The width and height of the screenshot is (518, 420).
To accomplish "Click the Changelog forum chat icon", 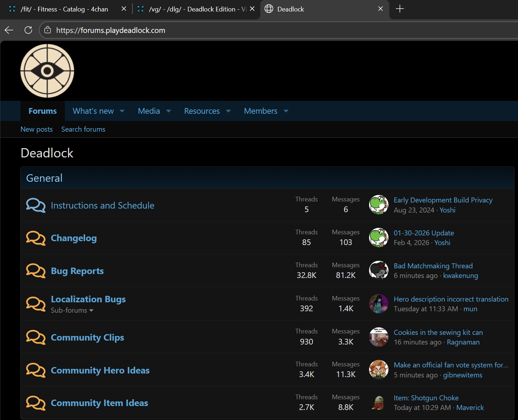I will pyautogui.click(x=36, y=238).
